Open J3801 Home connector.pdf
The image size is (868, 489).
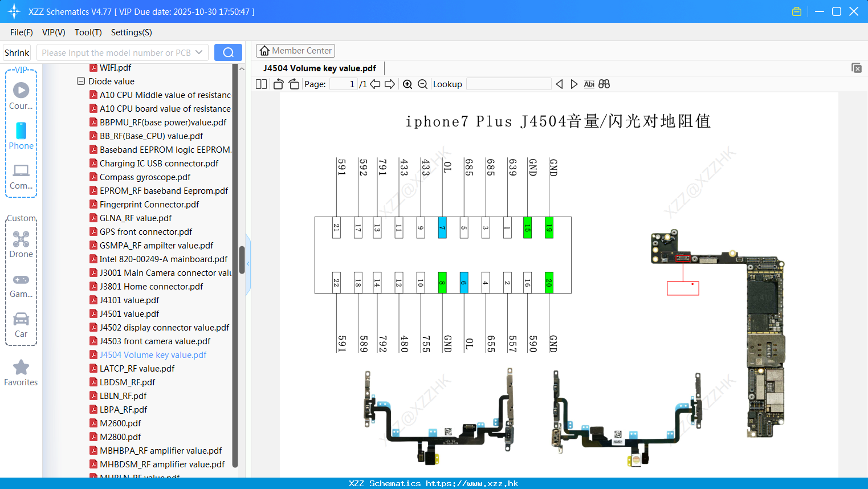[146, 287]
